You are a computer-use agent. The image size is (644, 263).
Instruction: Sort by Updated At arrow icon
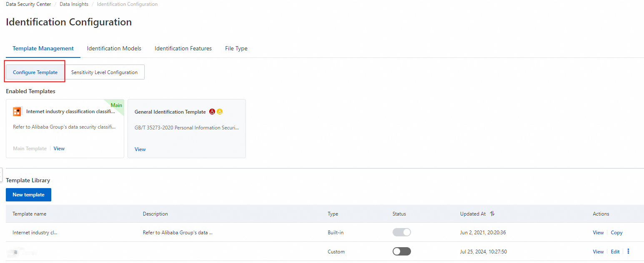pos(492,214)
